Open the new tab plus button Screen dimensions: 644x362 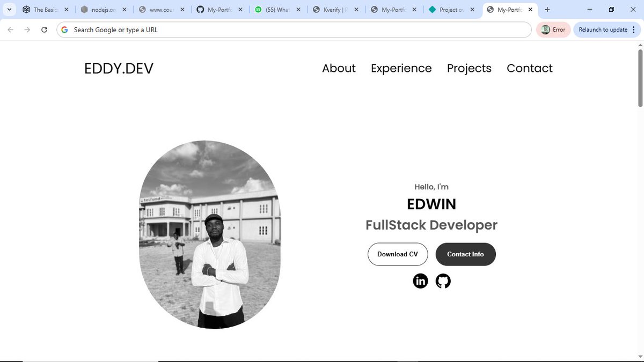pyautogui.click(x=547, y=10)
